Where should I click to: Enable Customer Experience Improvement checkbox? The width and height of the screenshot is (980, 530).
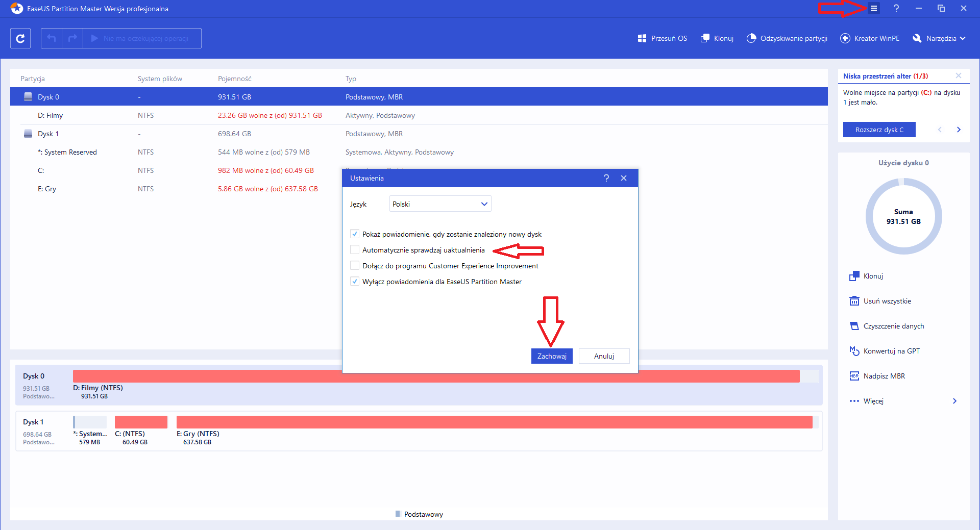coord(355,266)
